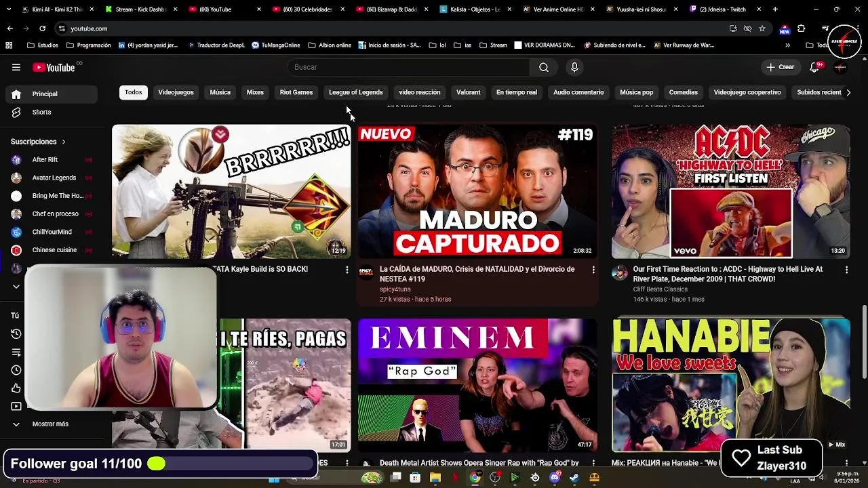
Task: Go back in browser history
Action: 9,28
